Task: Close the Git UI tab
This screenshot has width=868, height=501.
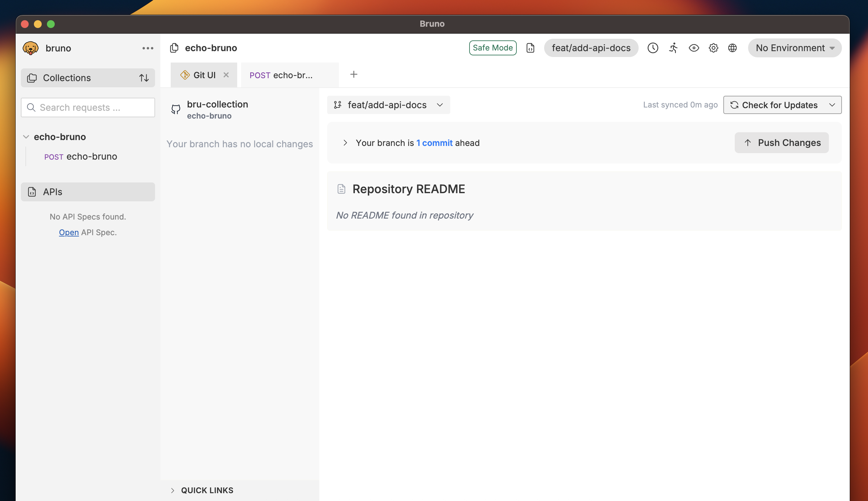Action: click(226, 75)
